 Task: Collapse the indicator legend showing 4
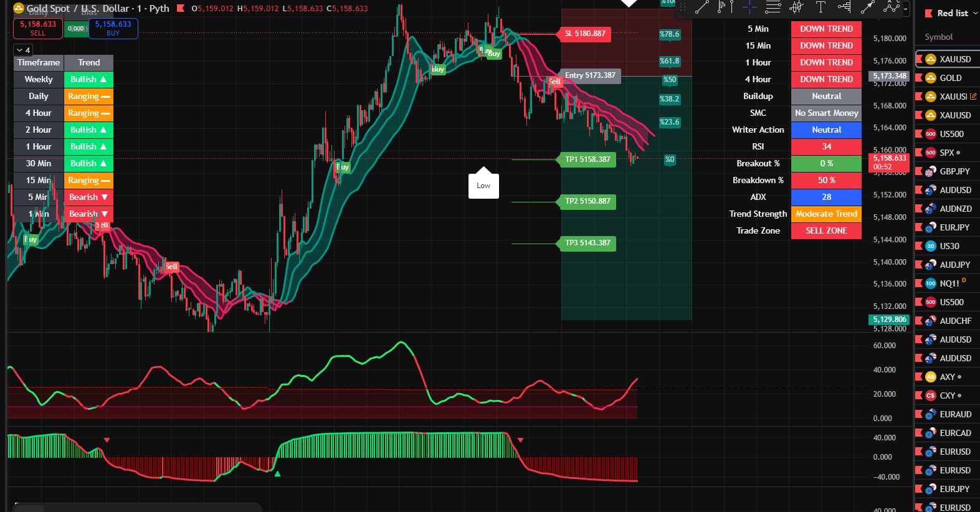tap(20, 50)
